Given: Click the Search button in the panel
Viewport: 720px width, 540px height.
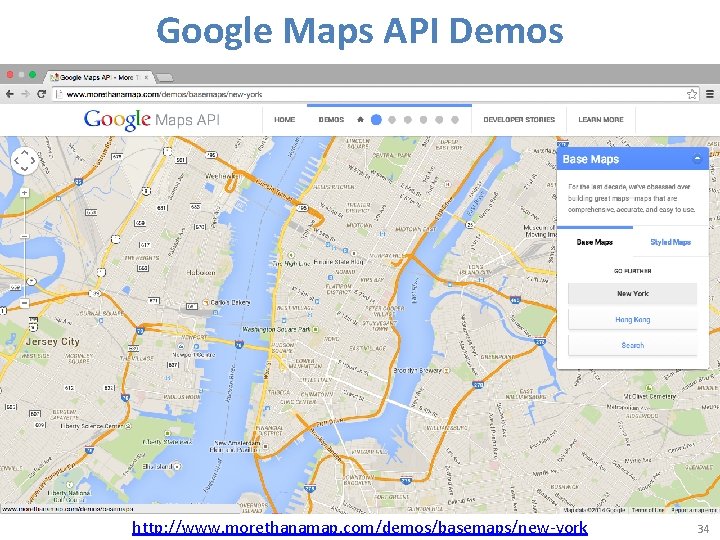Looking at the screenshot, I should point(632,345).
